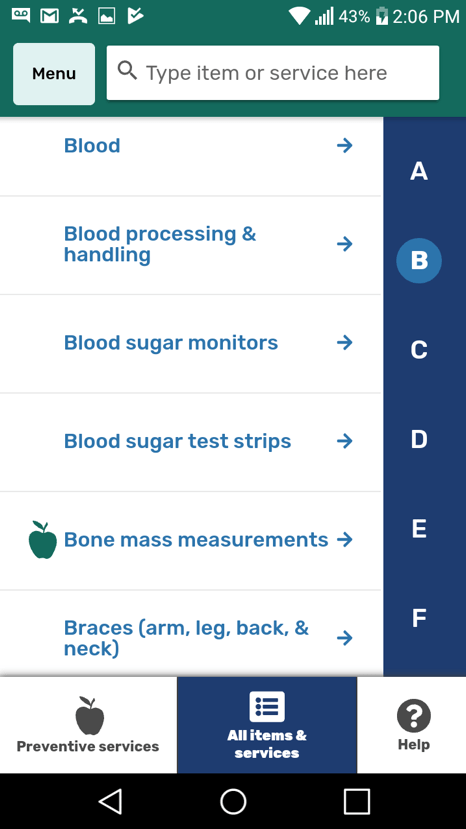Open the Menu button

click(54, 73)
